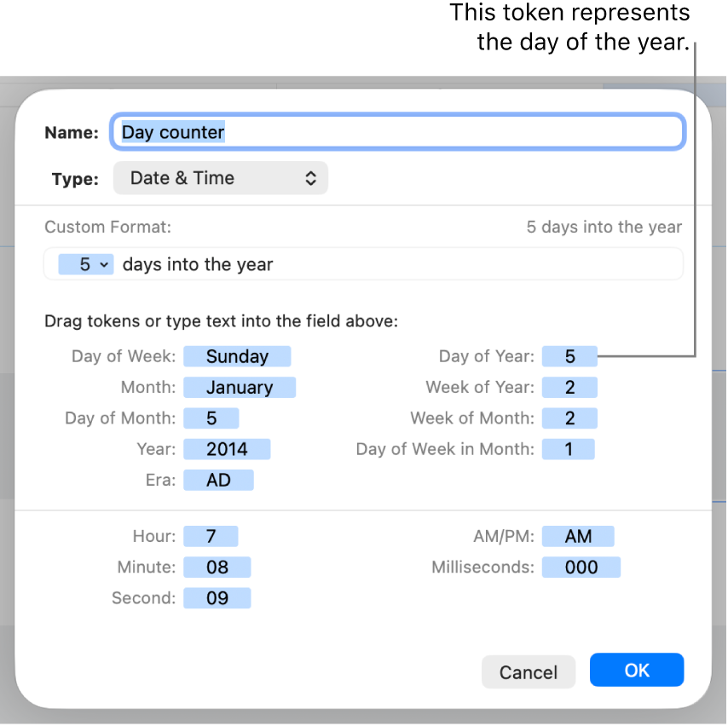The image size is (728, 726).
Task: Select the Day of Week in Month token
Action: click(568, 449)
